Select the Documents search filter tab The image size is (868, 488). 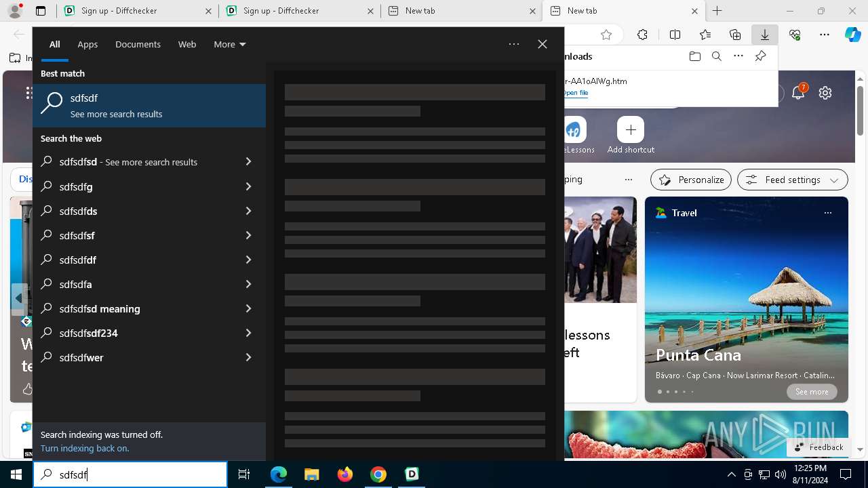pos(138,44)
